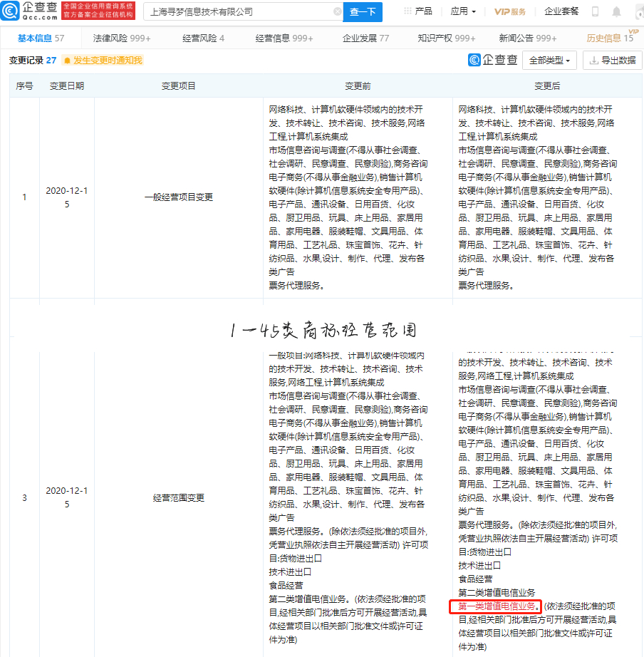Click the products grid icon
644x657 pixels.
pos(407,11)
